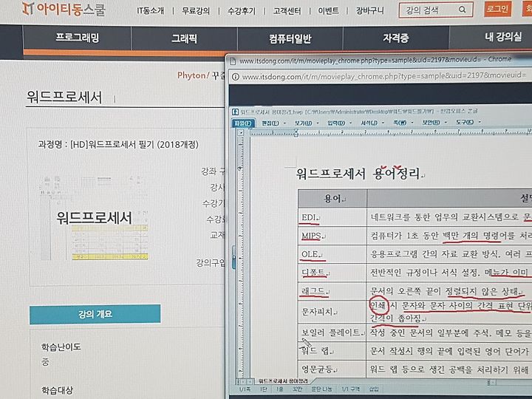
Task: Click the previous-tab arrow beside the document tab
Action: pyautogui.click(x=244, y=382)
